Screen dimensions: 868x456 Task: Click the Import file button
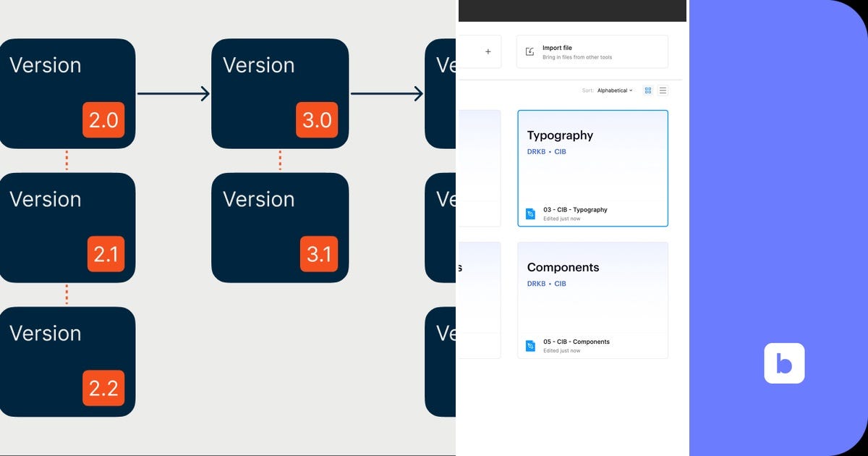pos(592,51)
